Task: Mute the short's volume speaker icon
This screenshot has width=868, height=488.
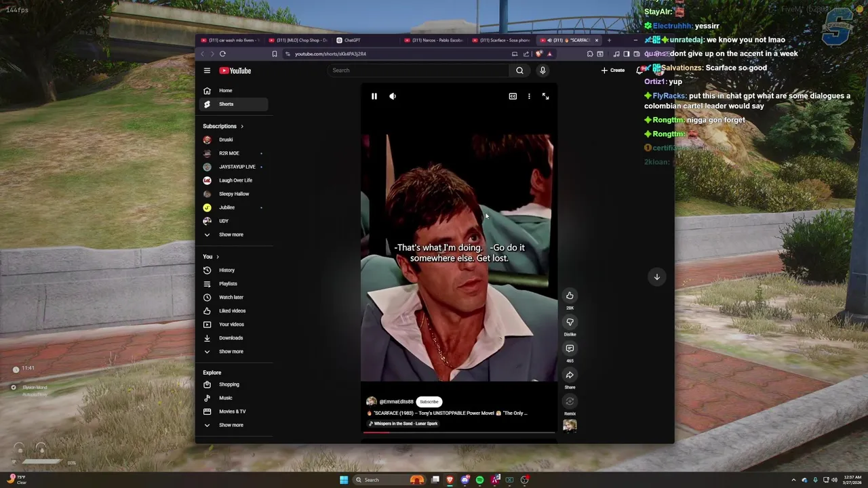Action: click(x=393, y=96)
